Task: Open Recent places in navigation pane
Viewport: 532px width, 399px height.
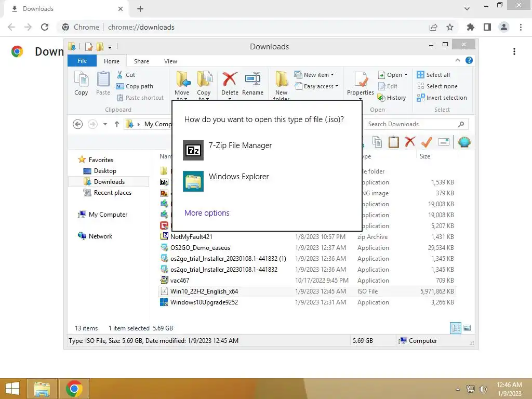Action: (x=108, y=193)
